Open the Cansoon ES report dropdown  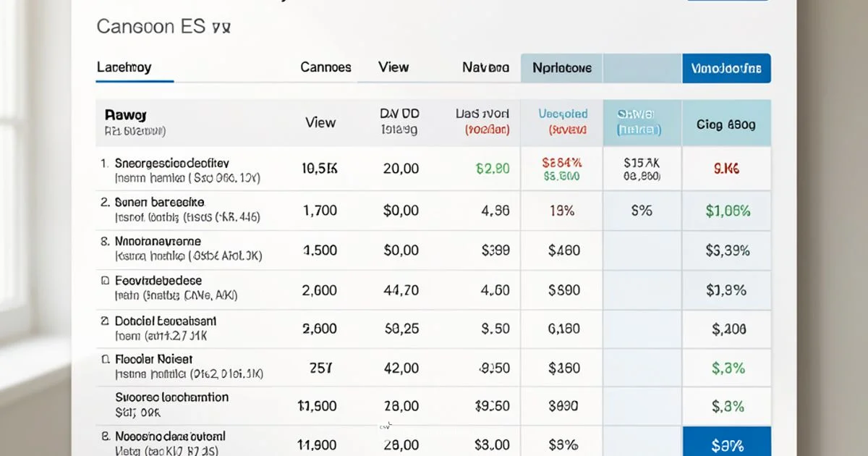pyautogui.click(x=163, y=26)
